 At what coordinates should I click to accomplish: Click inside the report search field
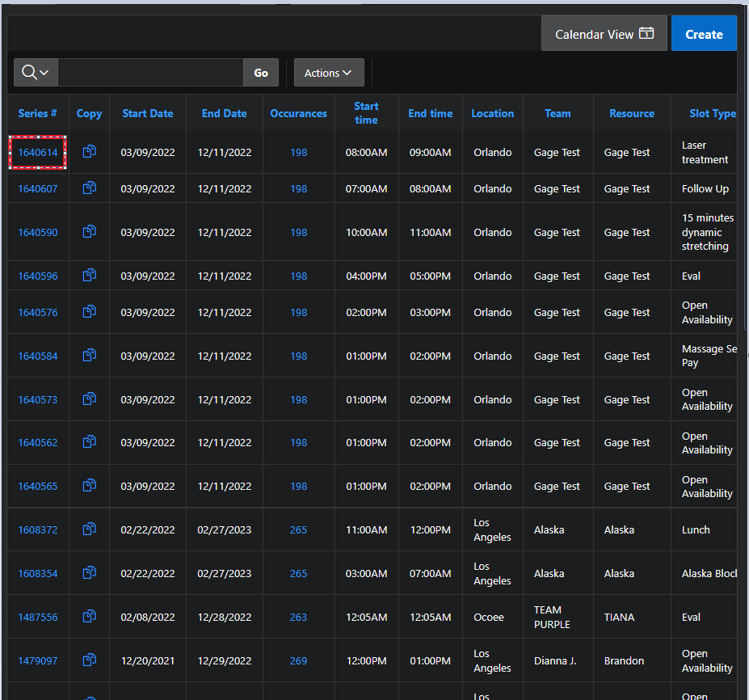click(x=150, y=73)
